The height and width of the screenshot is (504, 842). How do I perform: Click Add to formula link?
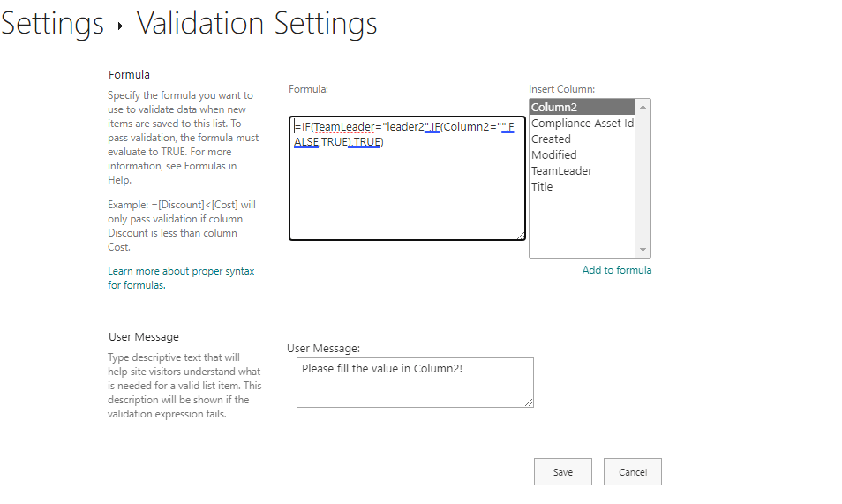[616, 270]
